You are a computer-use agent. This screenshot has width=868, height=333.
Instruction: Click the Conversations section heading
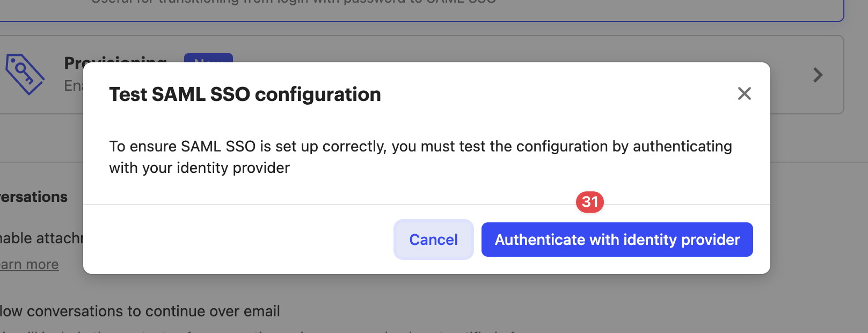point(34,197)
